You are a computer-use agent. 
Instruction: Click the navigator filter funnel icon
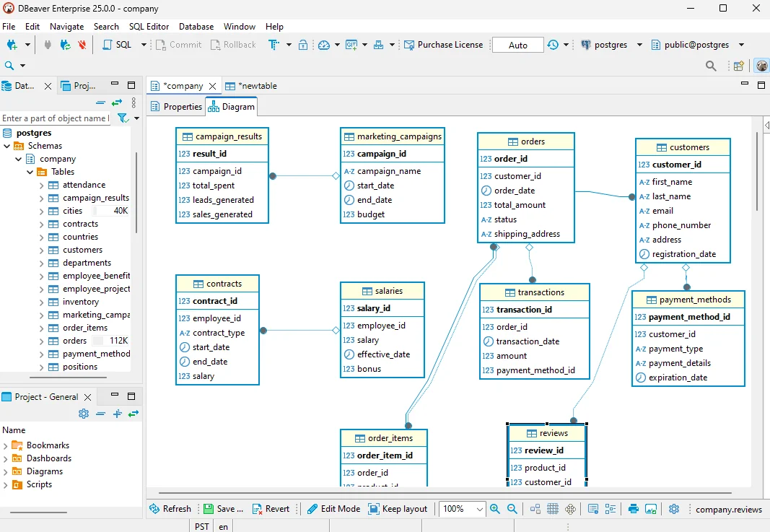123,118
